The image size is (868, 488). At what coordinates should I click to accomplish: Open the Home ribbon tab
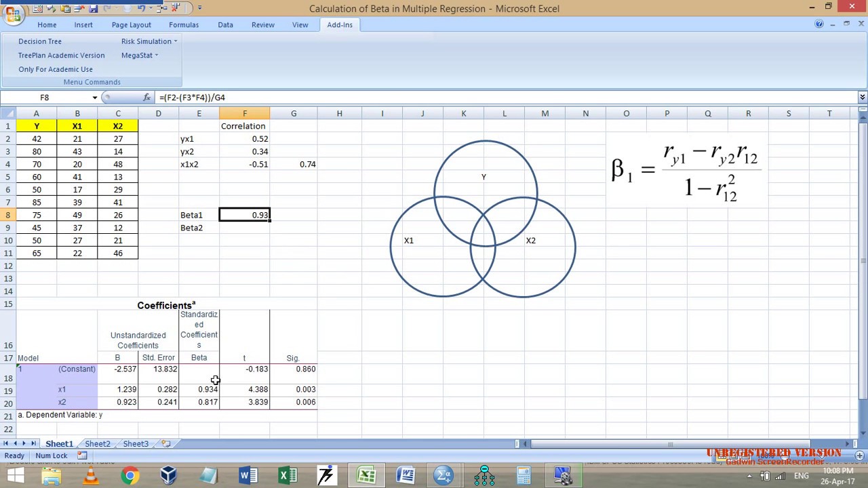(x=47, y=25)
